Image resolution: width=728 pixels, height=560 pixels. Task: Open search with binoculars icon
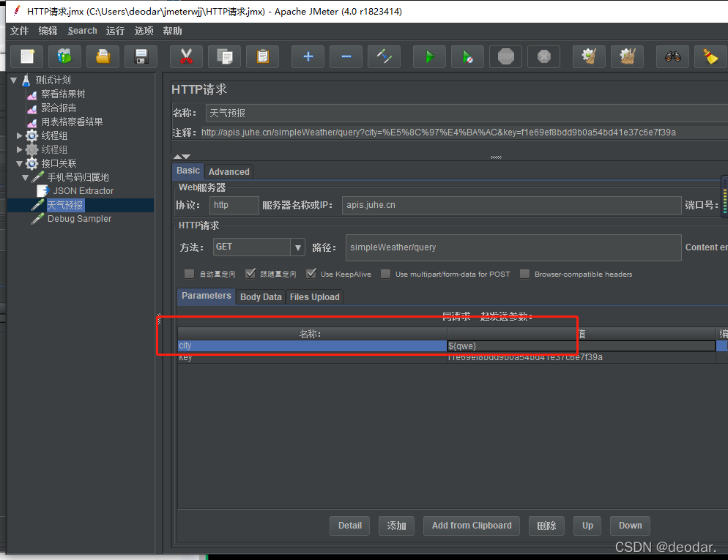673,56
